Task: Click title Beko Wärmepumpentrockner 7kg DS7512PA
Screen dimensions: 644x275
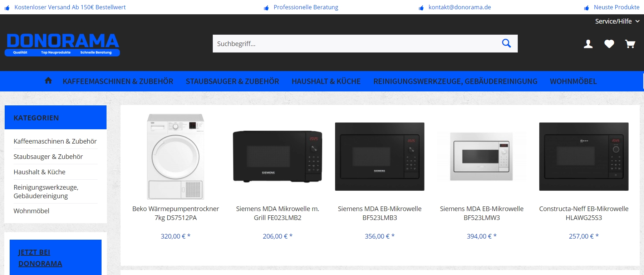Action: pos(176,213)
